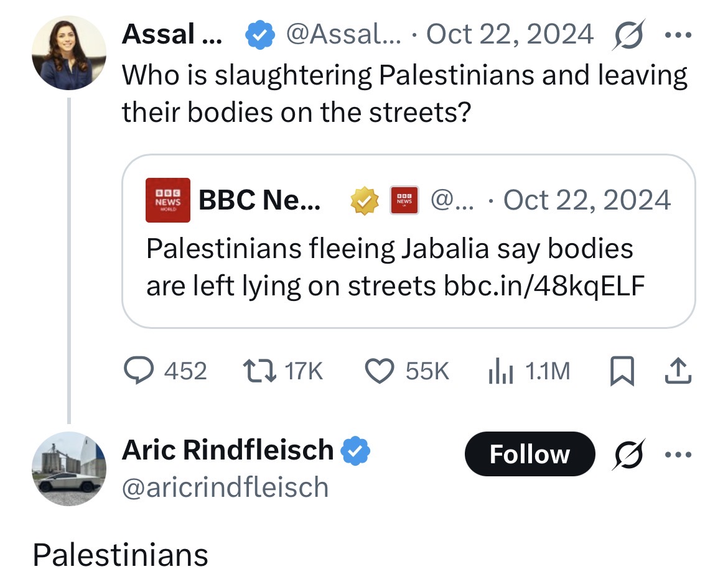Open BBC News World avatar
The height and width of the screenshot is (587, 728).
[x=167, y=200]
